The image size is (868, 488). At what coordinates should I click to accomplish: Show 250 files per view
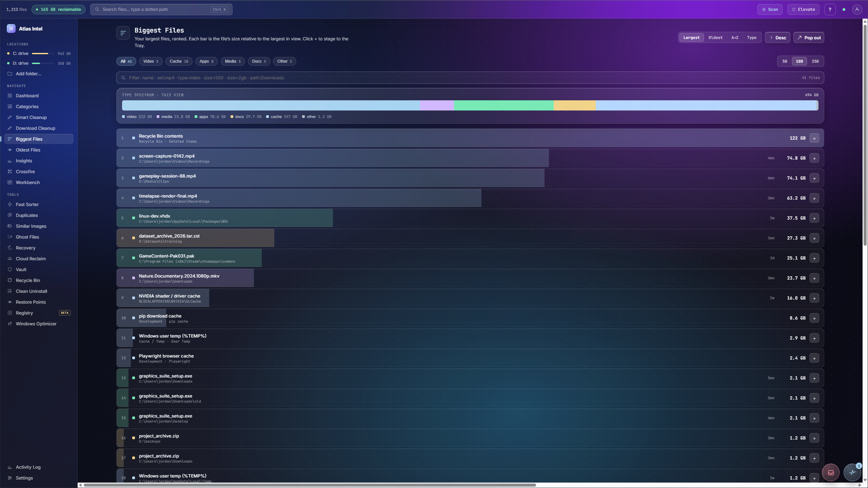click(x=815, y=61)
